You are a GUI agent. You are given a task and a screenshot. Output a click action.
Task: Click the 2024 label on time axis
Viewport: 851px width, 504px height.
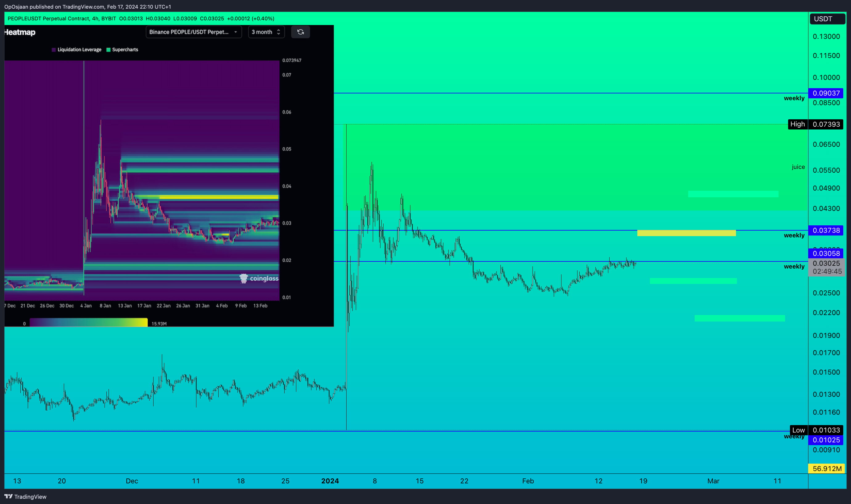330,481
